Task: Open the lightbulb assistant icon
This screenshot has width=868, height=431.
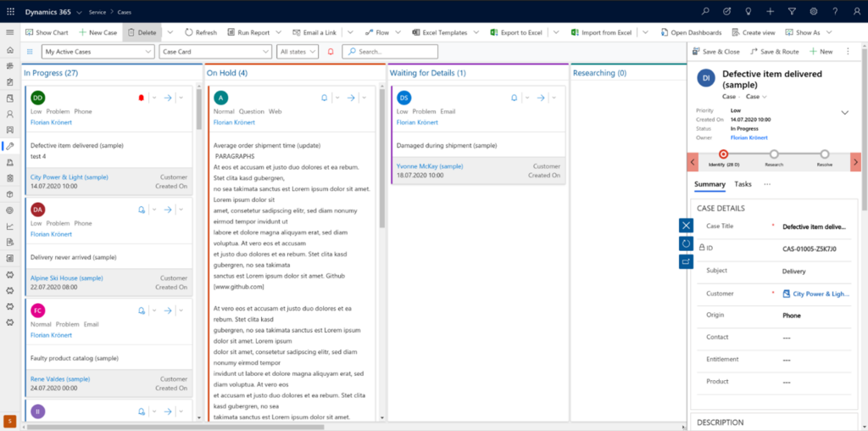Action: 748,11
